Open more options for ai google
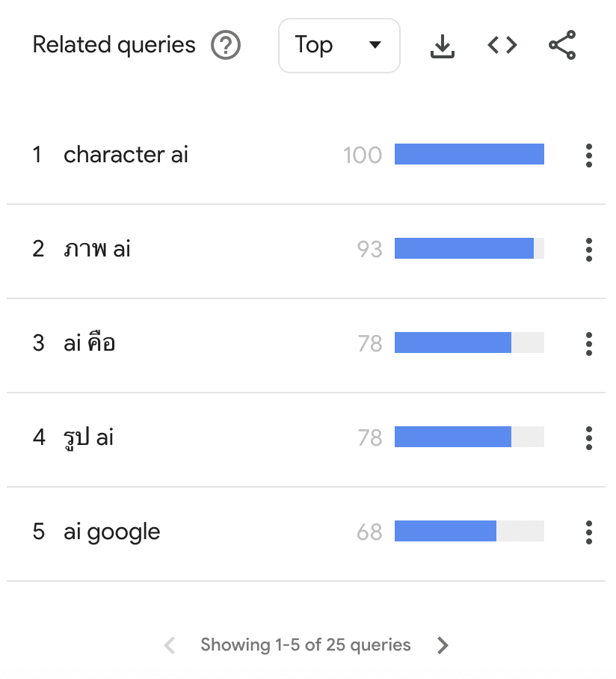616x679 pixels. (x=589, y=532)
